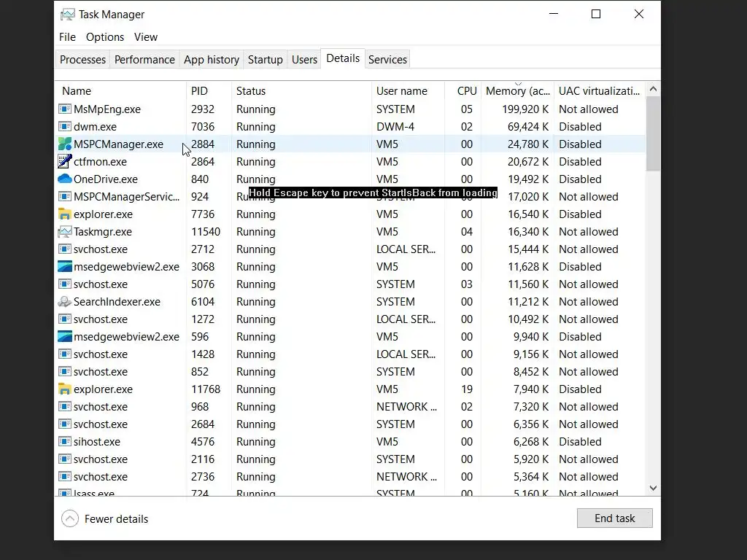747x560 pixels.
Task: Switch to the Users tab
Action: (304, 60)
